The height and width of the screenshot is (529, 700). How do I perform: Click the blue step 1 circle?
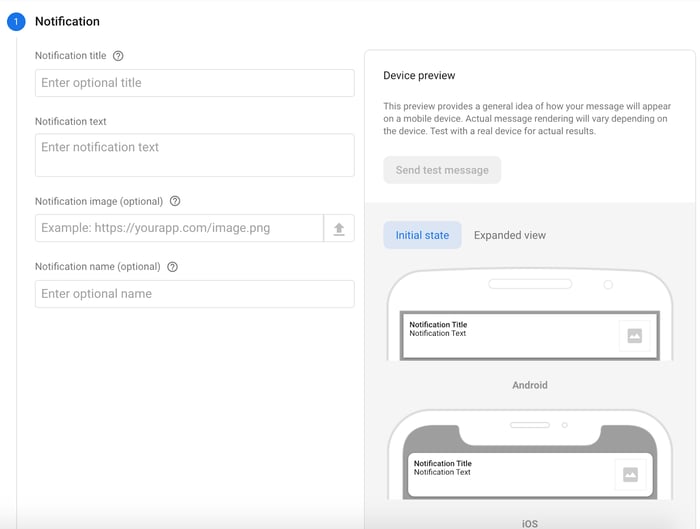pos(16,22)
